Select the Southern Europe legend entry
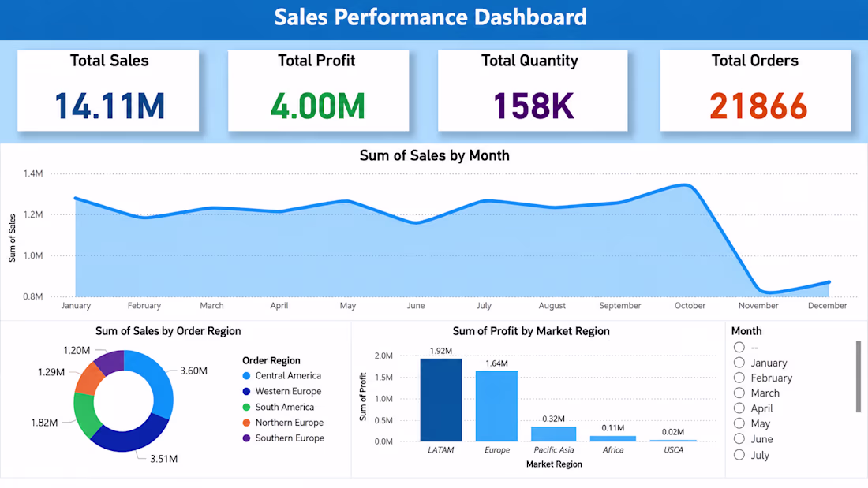Viewport: 868px width, 488px height. (x=283, y=438)
